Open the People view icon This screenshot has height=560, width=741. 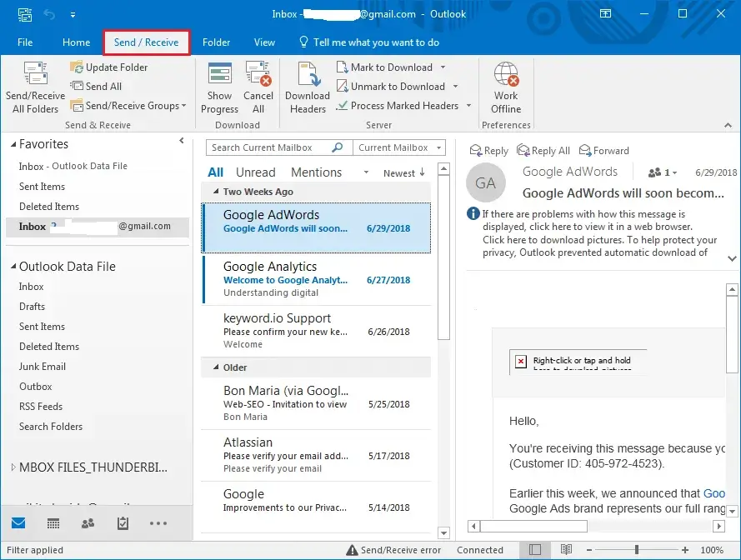88,523
